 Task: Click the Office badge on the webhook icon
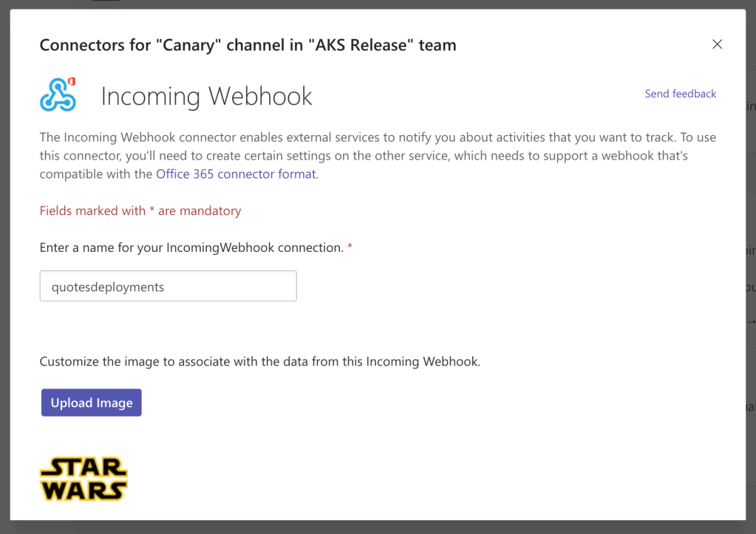coord(72,81)
